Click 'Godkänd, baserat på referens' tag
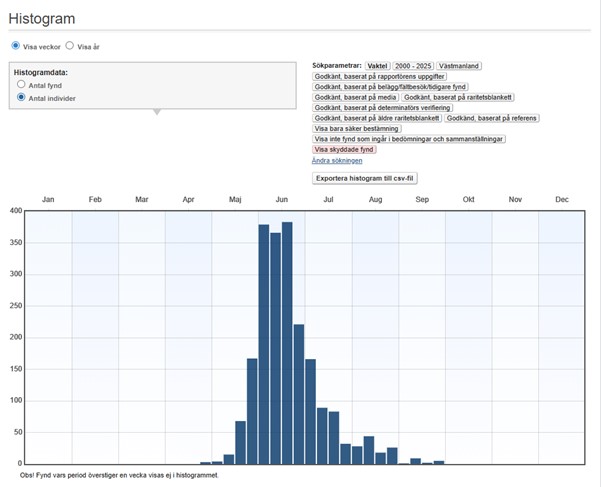The height and width of the screenshot is (487, 601). pos(491,118)
